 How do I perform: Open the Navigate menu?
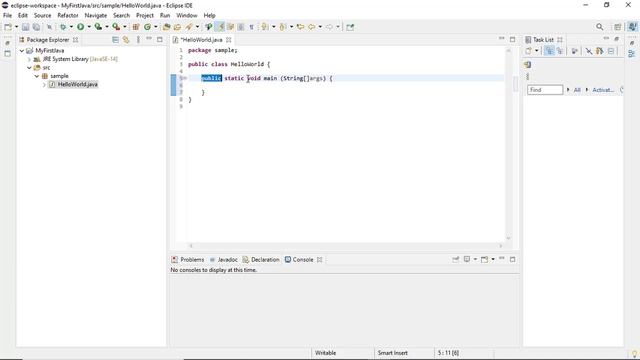tap(96, 15)
